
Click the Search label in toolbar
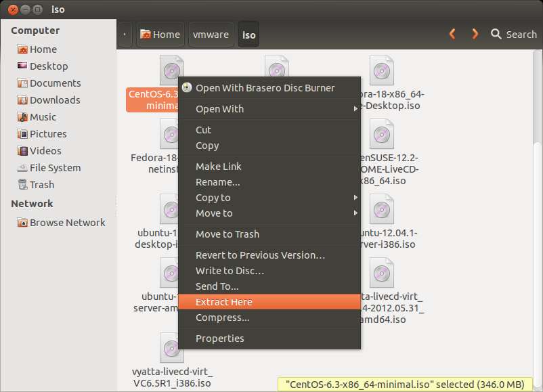coord(521,35)
